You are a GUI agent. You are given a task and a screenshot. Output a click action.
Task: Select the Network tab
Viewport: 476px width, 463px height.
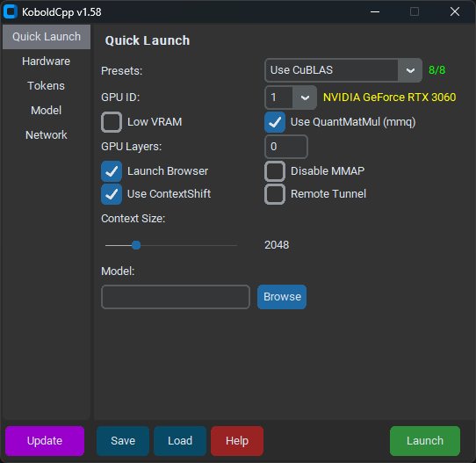tap(47, 135)
